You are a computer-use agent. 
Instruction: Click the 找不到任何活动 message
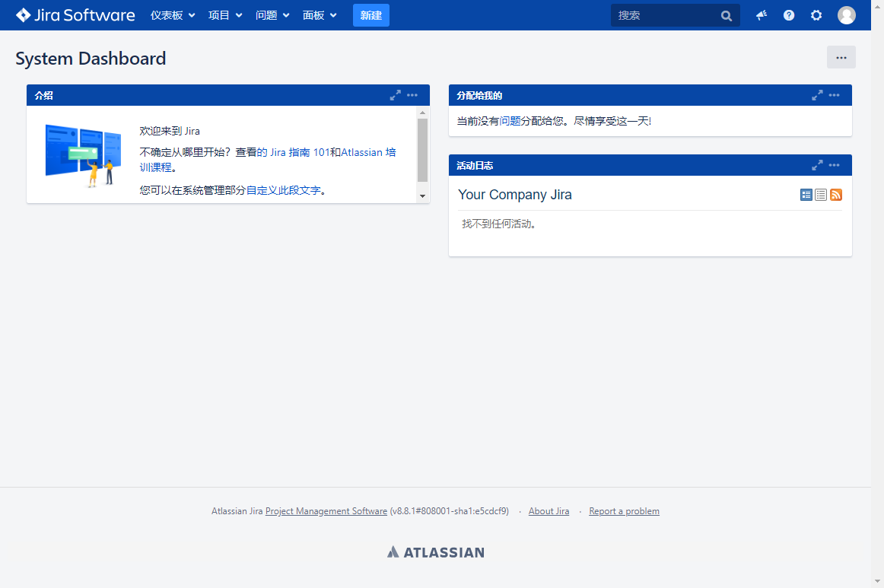tap(498, 224)
